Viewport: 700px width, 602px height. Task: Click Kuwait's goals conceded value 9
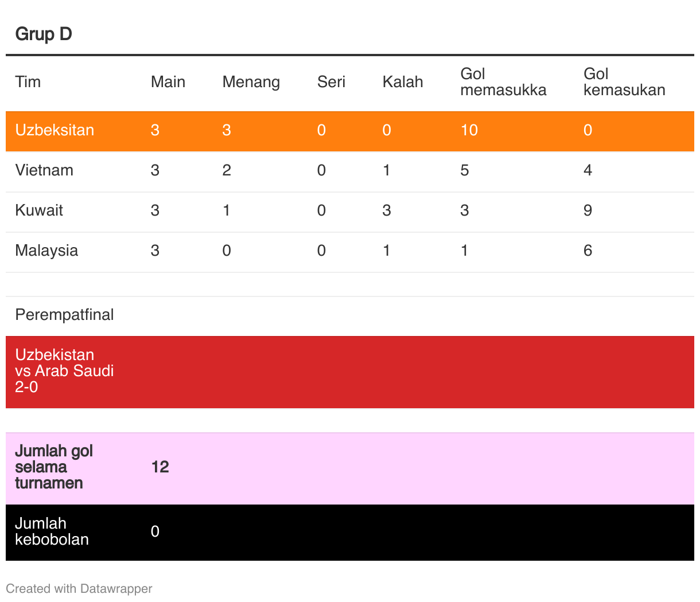[588, 210]
